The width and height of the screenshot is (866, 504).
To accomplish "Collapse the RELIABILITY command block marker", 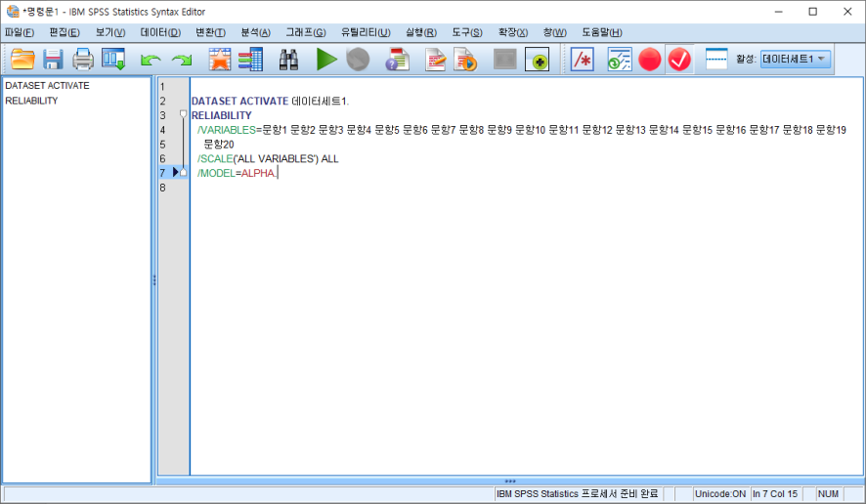I will pos(184,114).
